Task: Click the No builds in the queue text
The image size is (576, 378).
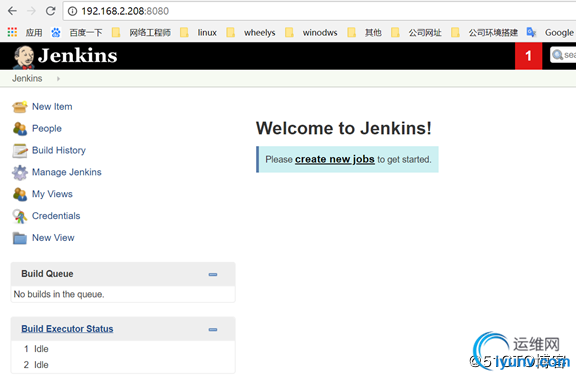Action: point(59,294)
